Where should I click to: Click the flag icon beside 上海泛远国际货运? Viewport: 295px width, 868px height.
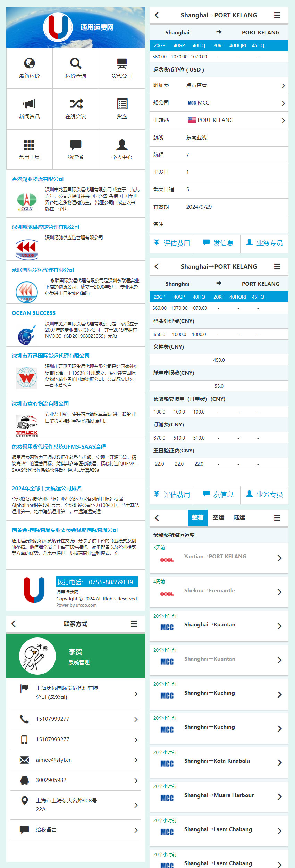[24, 688]
